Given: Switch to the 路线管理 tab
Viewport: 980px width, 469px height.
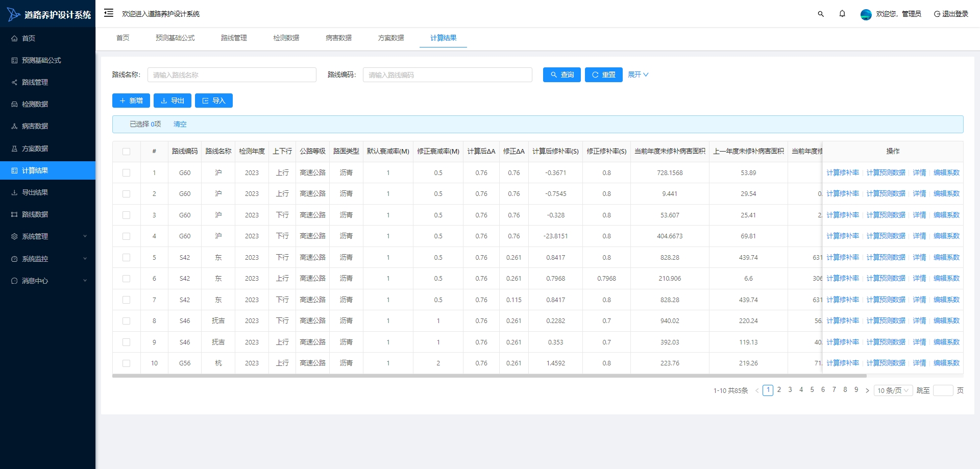Looking at the screenshot, I should coord(234,38).
